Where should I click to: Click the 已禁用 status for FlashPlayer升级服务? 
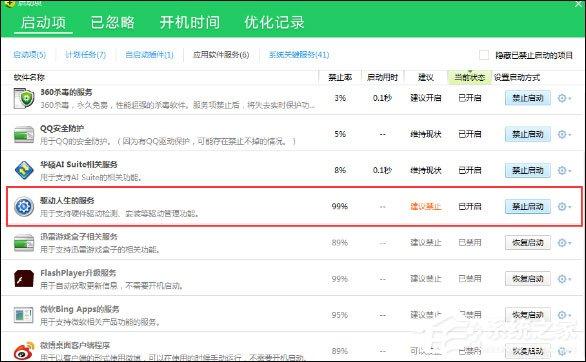pos(470,279)
